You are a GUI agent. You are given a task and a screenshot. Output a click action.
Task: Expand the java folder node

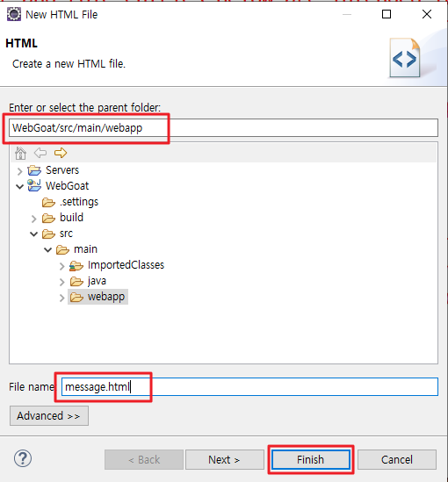(61, 282)
